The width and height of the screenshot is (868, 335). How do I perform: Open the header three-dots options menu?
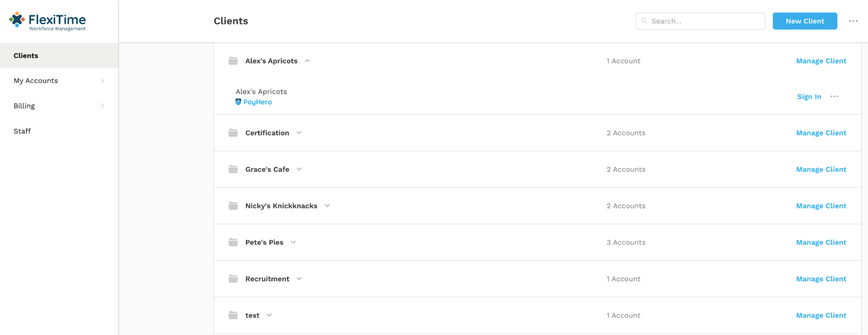point(853,21)
